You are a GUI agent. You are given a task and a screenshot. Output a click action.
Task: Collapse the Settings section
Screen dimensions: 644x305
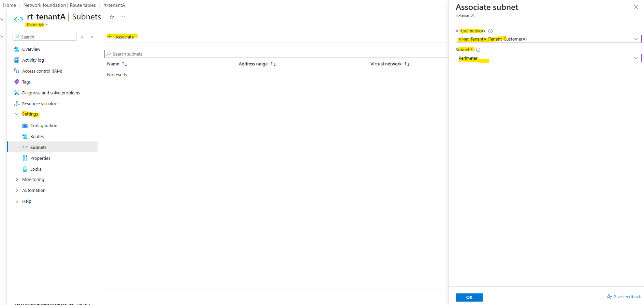[17, 114]
